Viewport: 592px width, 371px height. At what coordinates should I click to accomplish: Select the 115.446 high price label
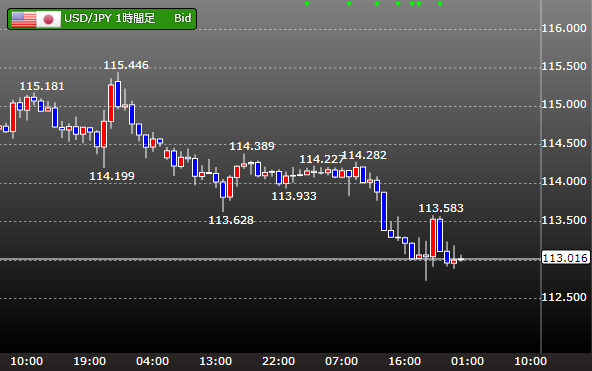click(126, 65)
